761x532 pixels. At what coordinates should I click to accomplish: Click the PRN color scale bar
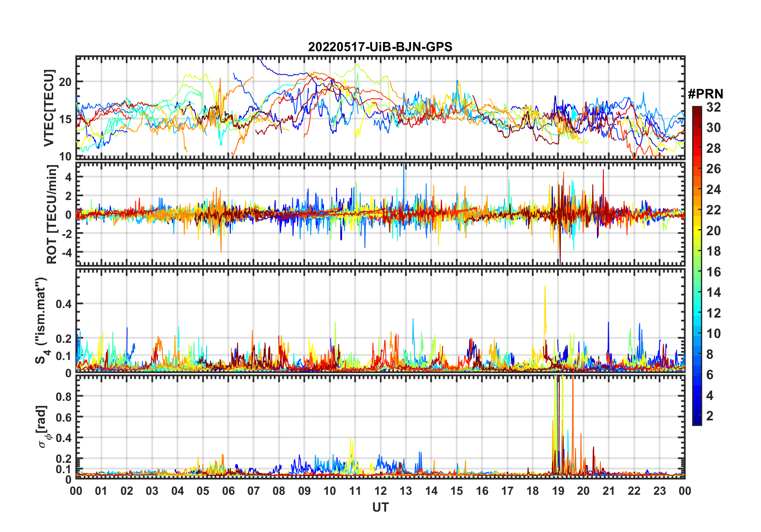click(697, 266)
